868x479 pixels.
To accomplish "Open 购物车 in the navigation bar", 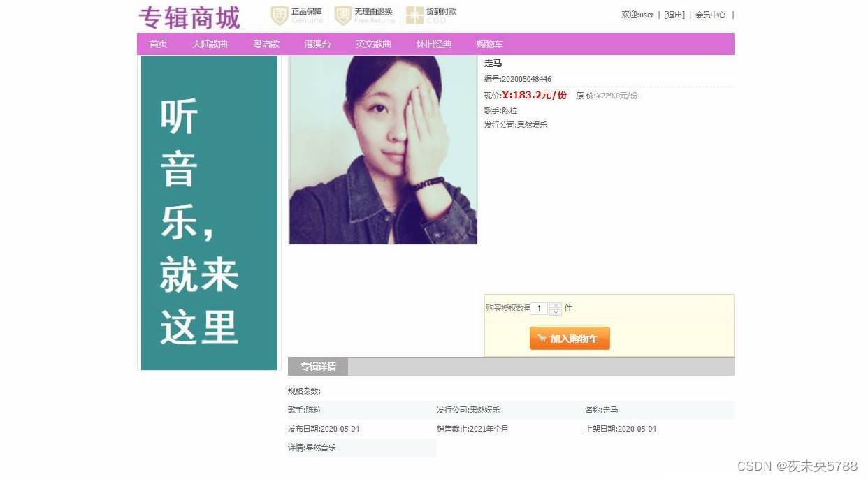I will 489,44.
